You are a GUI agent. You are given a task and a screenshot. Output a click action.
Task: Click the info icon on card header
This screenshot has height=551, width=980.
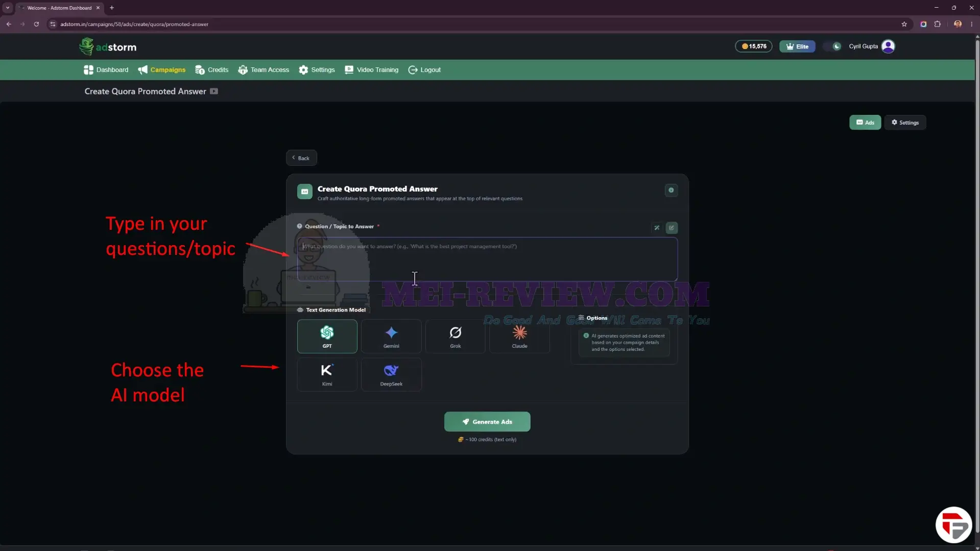click(x=671, y=190)
